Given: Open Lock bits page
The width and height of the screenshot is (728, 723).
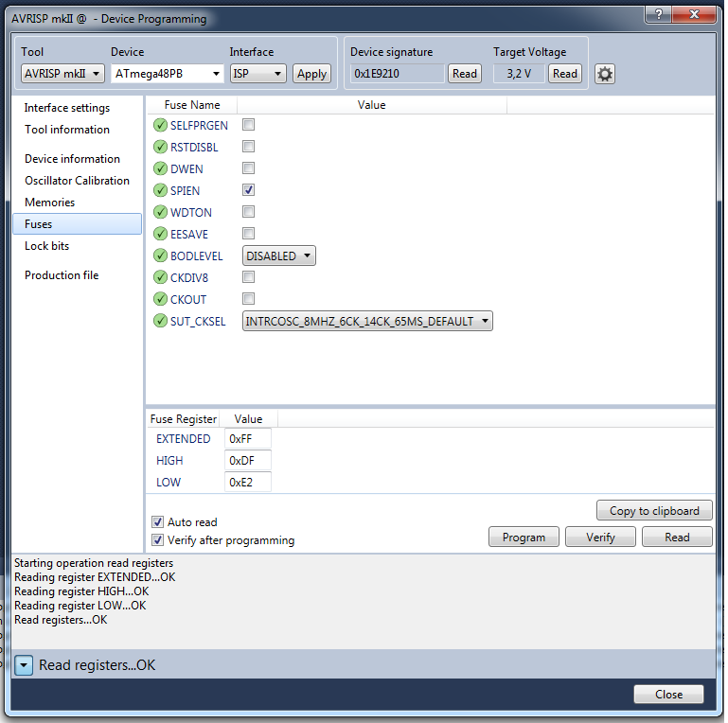Looking at the screenshot, I should tap(47, 246).
